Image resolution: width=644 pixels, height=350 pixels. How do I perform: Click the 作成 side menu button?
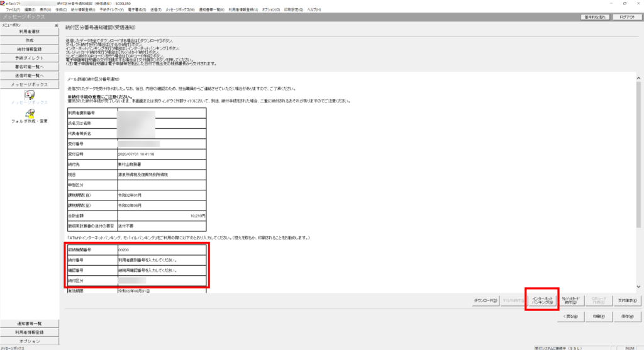[x=30, y=40]
